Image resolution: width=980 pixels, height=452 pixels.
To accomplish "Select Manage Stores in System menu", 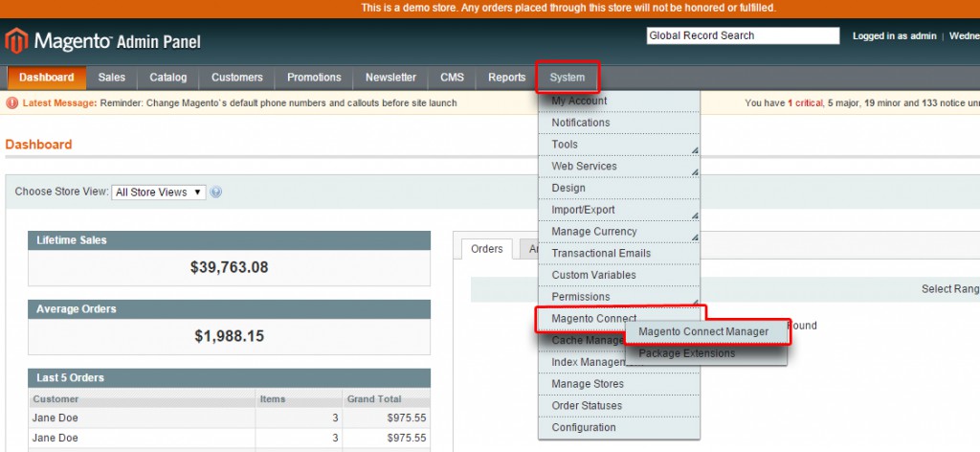I will coord(588,384).
